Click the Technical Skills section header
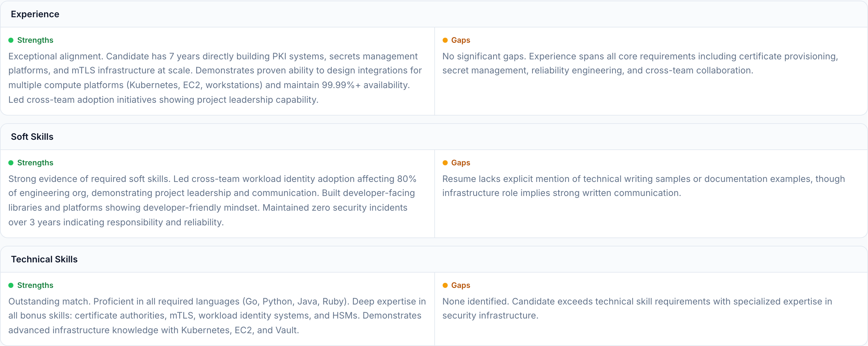Screen dimensions: 868x346 pos(44,259)
